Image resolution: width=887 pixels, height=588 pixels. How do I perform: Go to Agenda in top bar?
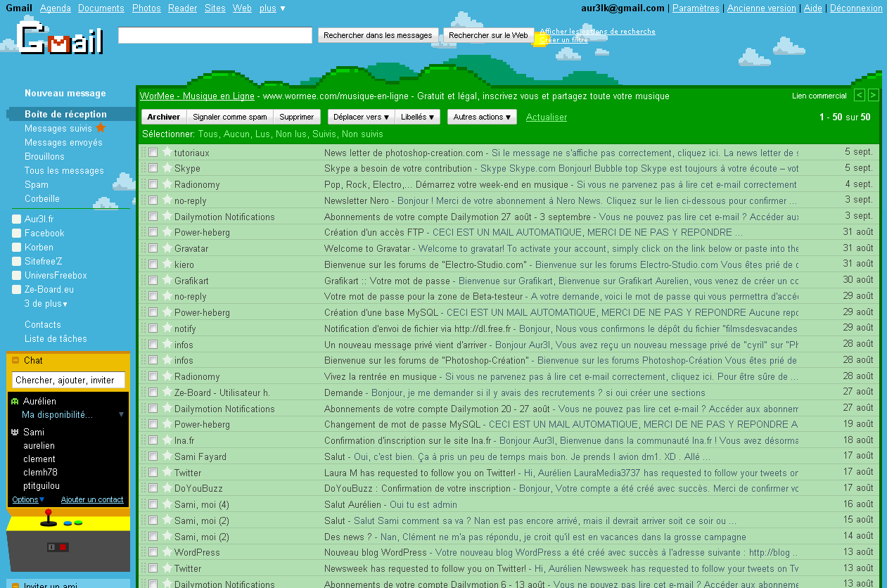(56, 8)
